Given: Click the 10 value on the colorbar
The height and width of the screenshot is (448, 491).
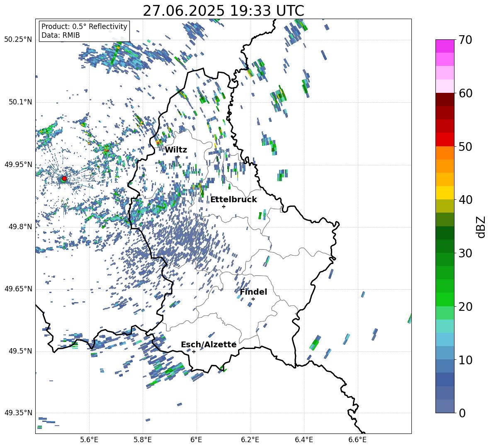Looking at the screenshot, I should [x=465, y=360].
